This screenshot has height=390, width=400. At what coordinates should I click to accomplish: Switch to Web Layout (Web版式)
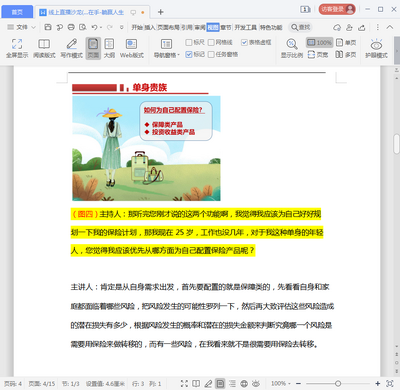pos(132,48)
